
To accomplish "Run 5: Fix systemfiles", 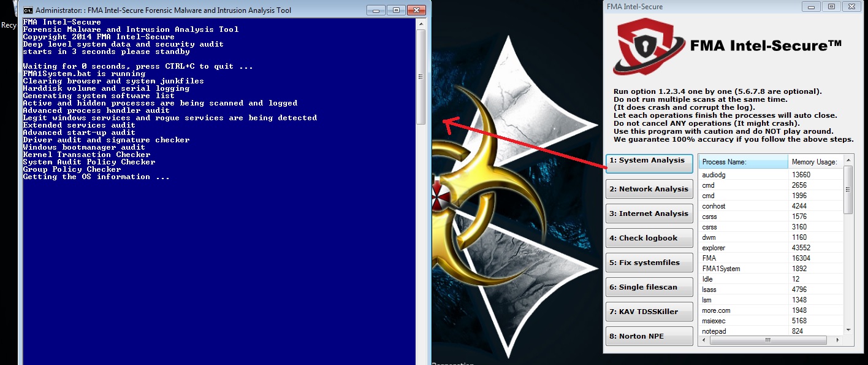I will point(649,263).
